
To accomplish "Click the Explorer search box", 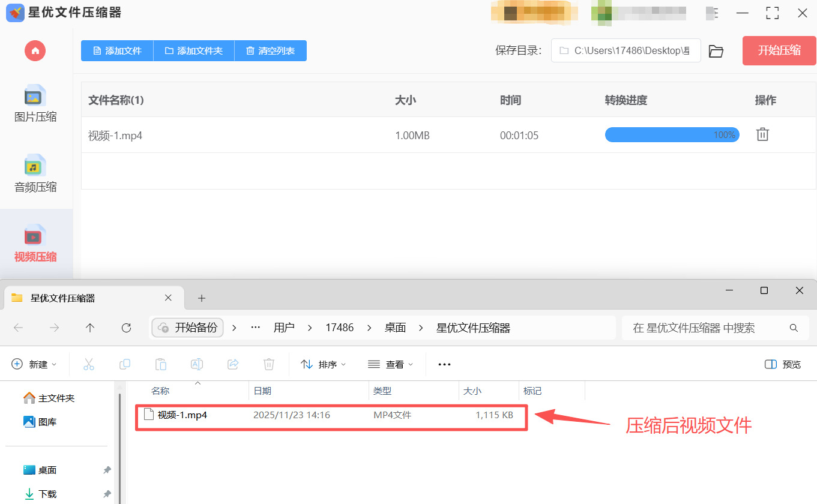I will coord(715,328).
